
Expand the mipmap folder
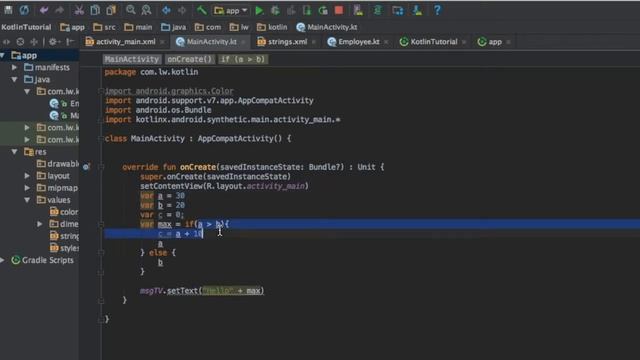click(x=27, y=188)
